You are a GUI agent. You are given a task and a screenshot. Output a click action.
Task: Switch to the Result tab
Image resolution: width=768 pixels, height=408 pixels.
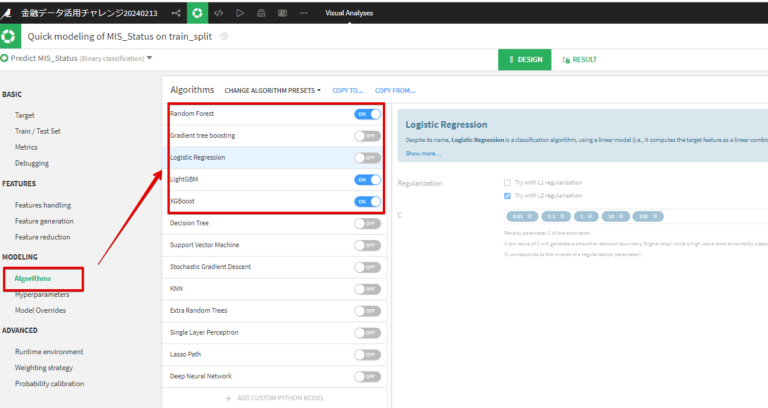[x=579, y=59]
